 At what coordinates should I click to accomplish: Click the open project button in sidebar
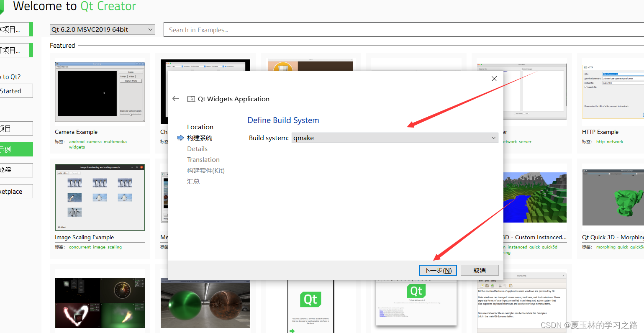[x=16, y=50]
